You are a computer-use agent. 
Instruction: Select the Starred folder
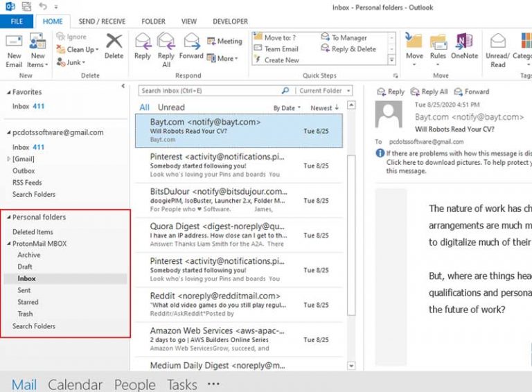[x=28, y=302]
